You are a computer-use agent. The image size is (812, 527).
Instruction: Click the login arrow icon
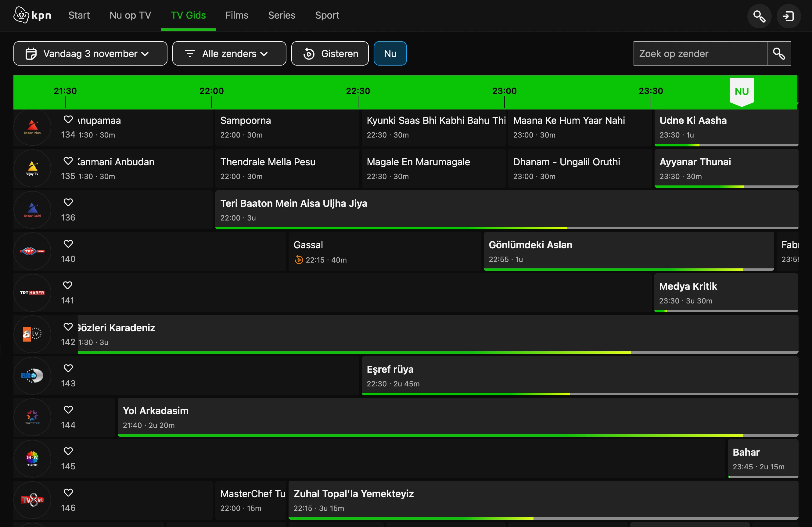tap(788, 16)
